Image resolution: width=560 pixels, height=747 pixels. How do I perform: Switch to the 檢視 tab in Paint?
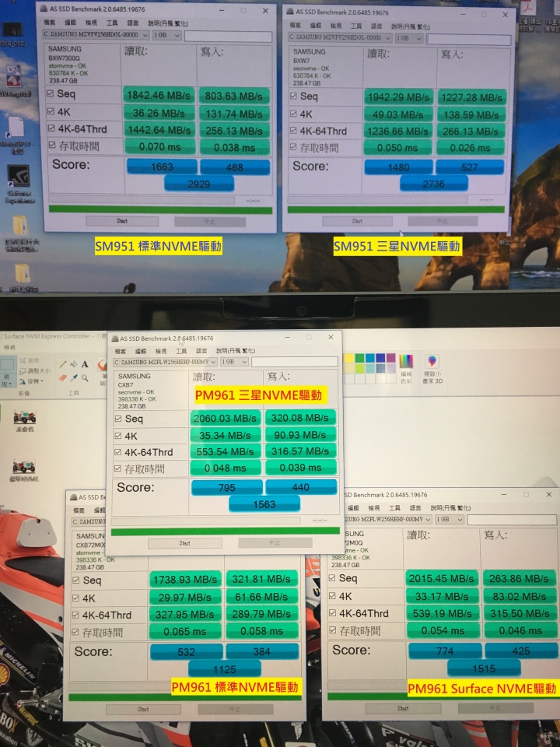tap(9, 347)
